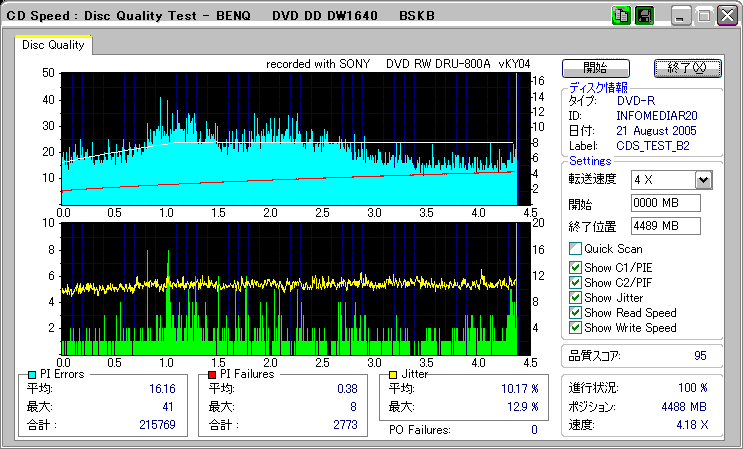The width and height of the screenshot is (743, 449).
Task: Minimize the Disc Quality Test window
Action: click(x=681, y=16)
